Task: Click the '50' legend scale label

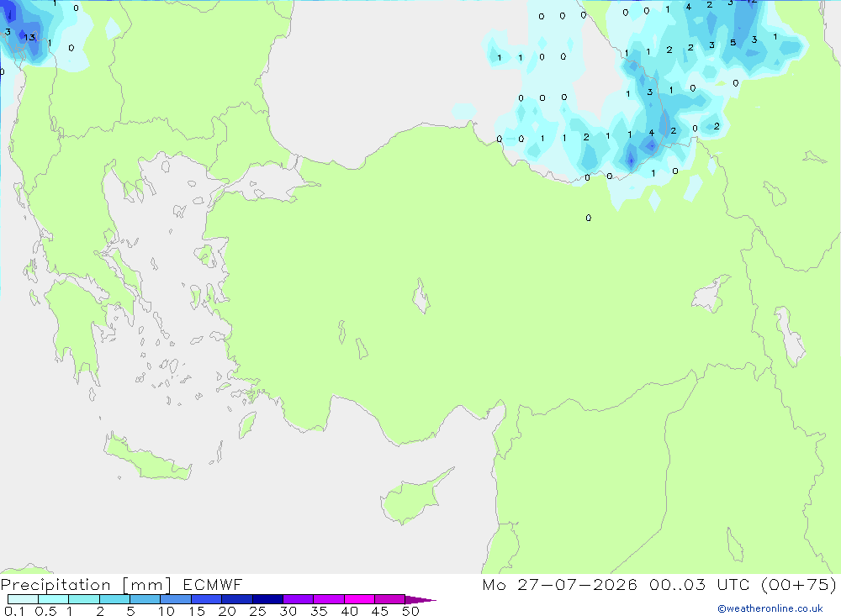Action: click(x=410, y=611)
